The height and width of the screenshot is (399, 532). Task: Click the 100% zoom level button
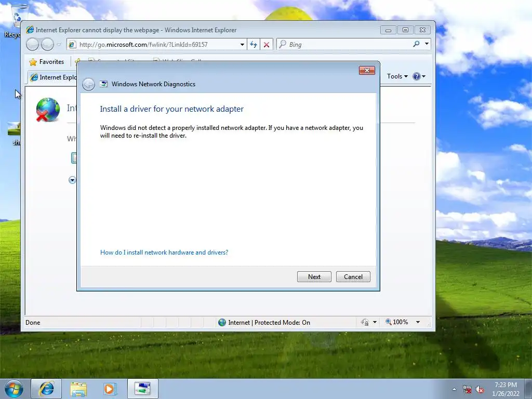point(397,322)
